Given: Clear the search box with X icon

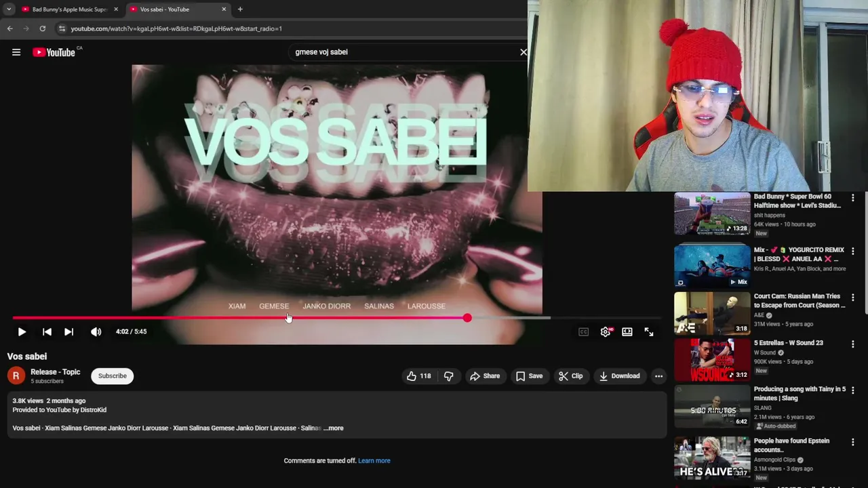Looking at the screenshot, I should 523,52.
